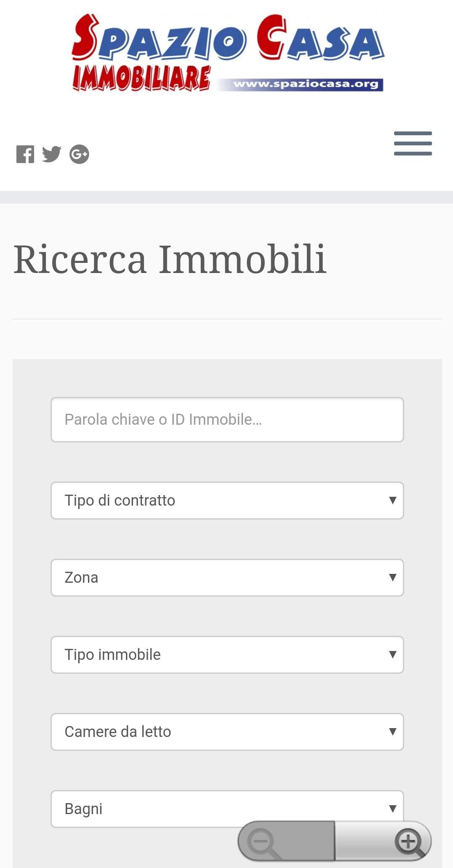Select the Tipo immobile dropdown
Image resolution: width=453 pixels, height=868 pixels.
(x=227, y=655)
